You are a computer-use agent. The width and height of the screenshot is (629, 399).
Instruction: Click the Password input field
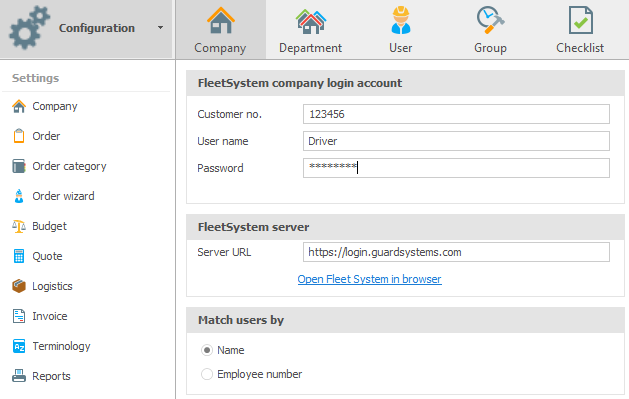tap(456, 168)
